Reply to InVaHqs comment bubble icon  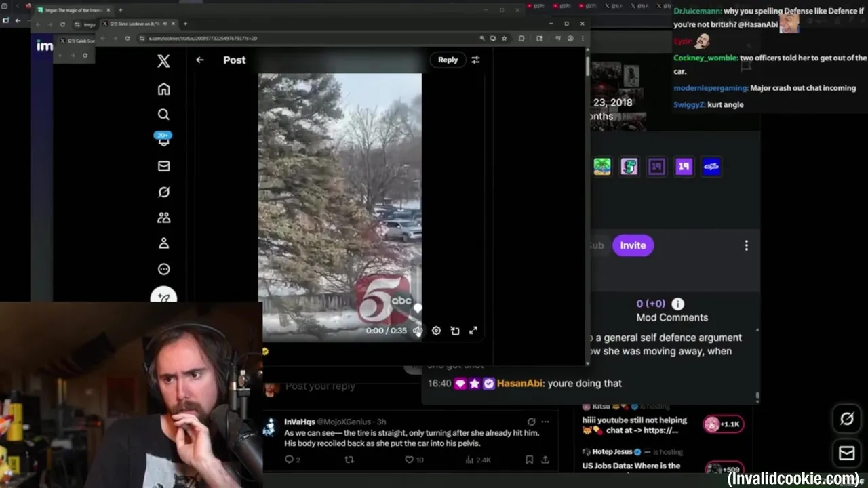pos(289,460)
